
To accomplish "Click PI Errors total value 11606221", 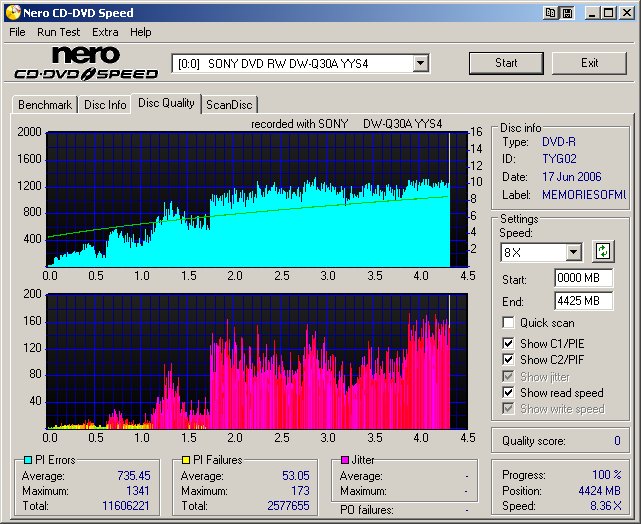I will tap(126, 506).
